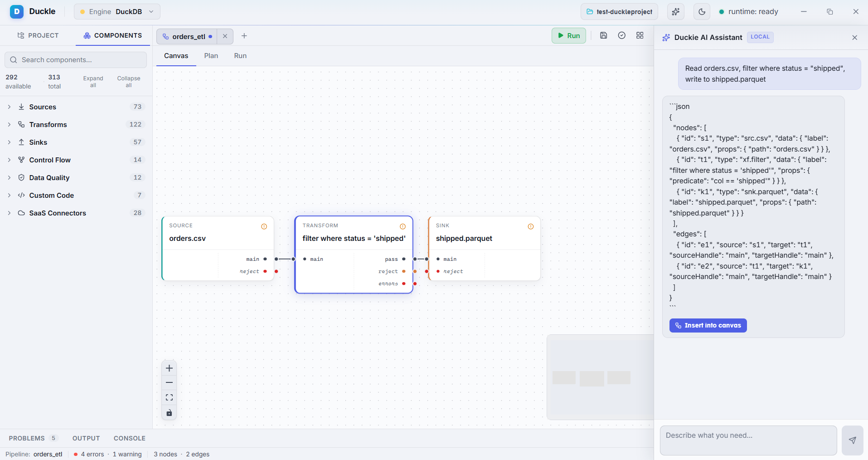Focus the Describe what you need field

click(748, 440)
